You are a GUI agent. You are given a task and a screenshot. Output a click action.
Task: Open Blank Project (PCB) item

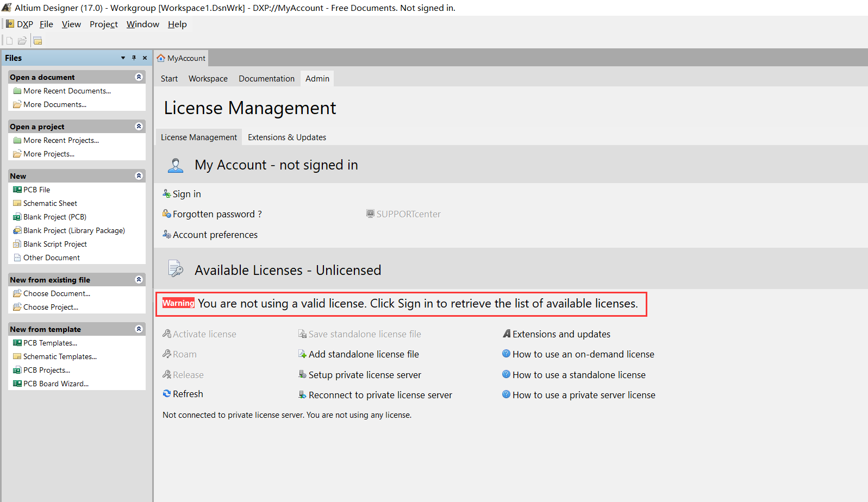coord(54,217)
